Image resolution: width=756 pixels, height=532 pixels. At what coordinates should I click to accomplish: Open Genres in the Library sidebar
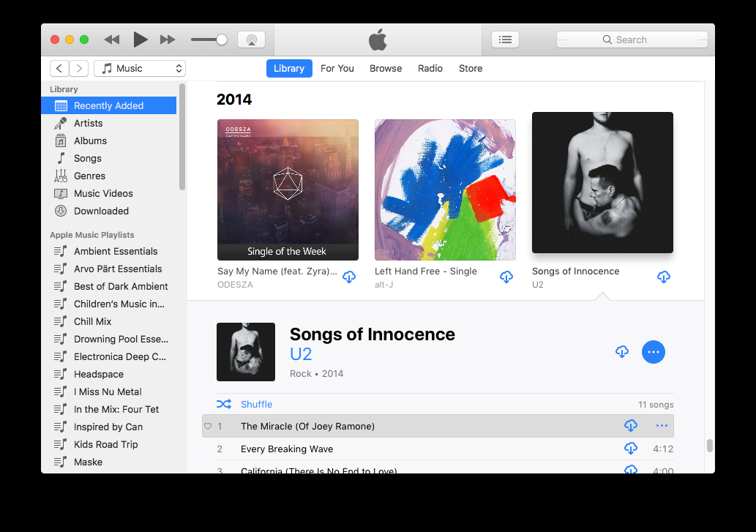coord(109,176)
